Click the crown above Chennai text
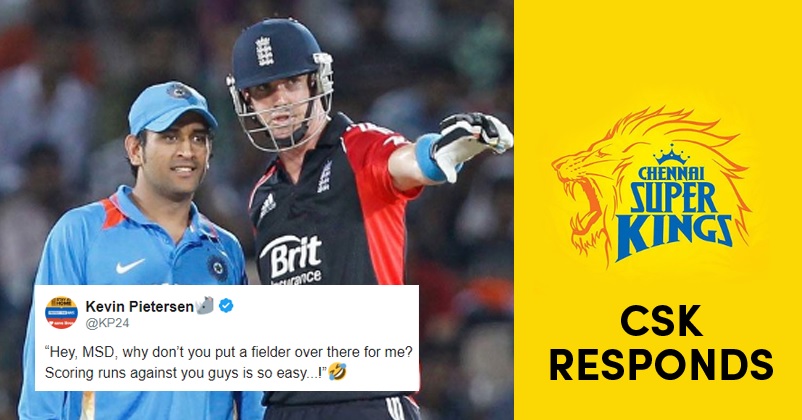Screen dimensions: 802x420 point(672,154)
